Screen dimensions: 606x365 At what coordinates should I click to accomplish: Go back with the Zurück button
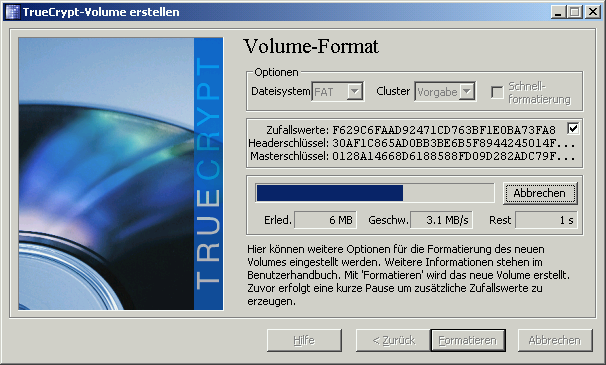pos(393,340)
